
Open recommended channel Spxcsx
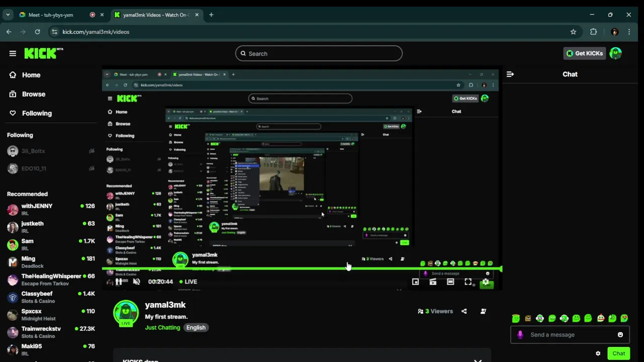point(51,315)
